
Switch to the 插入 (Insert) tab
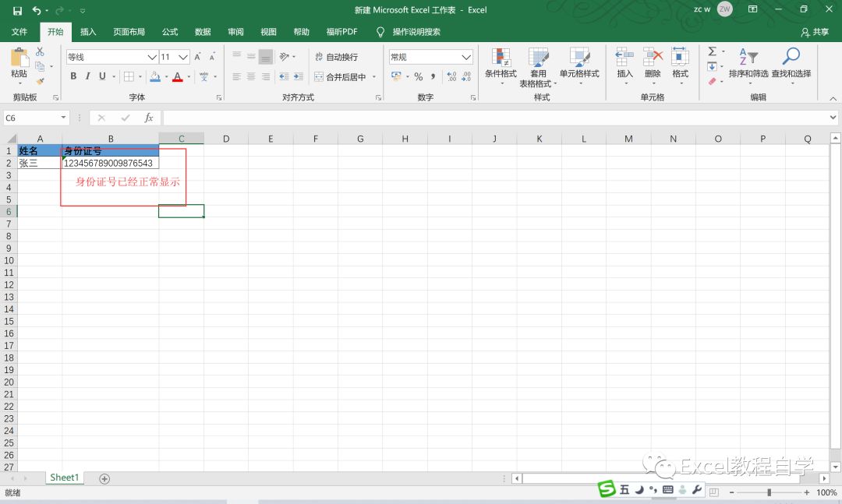tap(88, 32)
